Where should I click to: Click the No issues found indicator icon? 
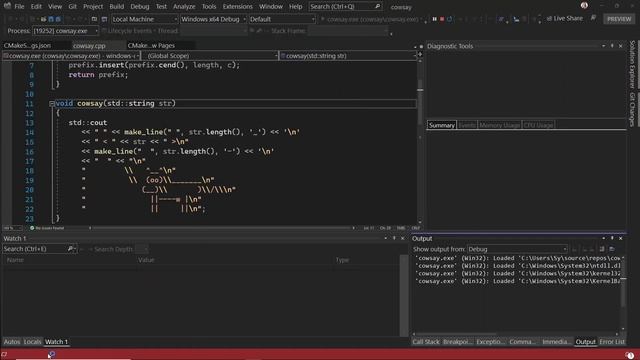tap(32, 228)
